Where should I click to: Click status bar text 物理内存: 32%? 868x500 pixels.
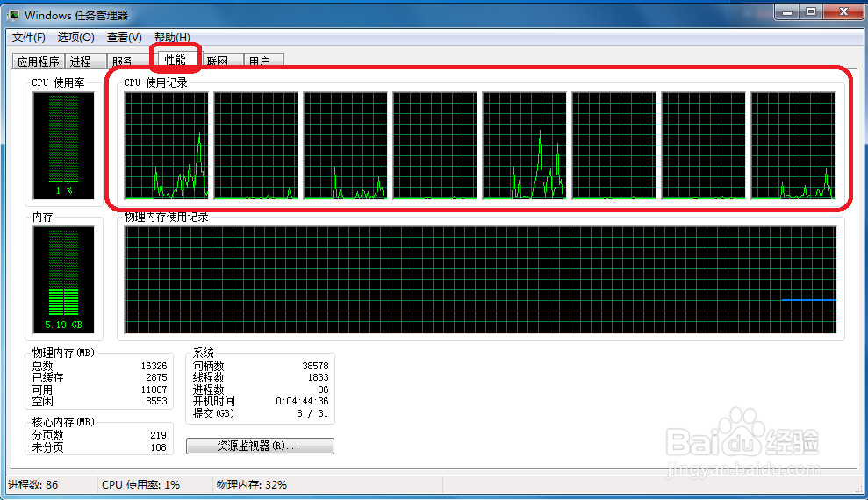[252, 485]
